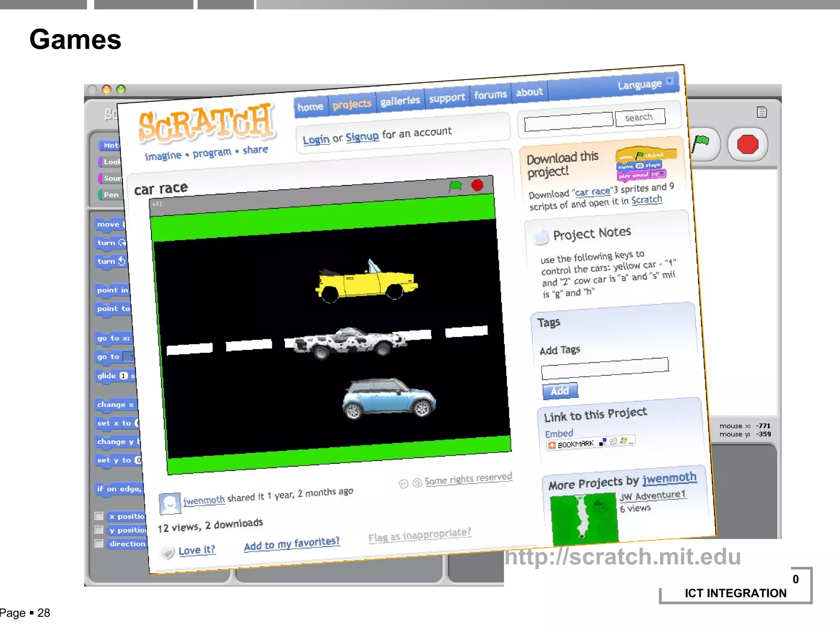Click the yellow convertible car sprite

pos(367,281)
